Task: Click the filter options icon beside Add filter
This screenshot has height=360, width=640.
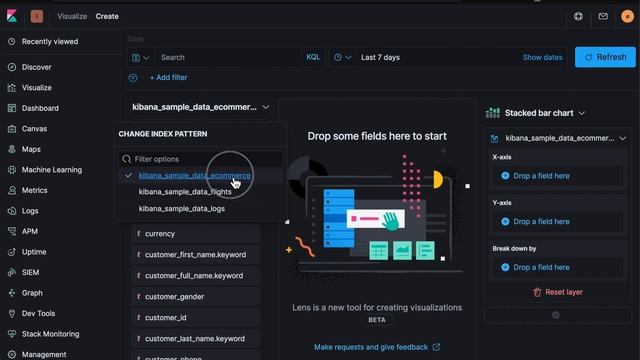Action: (133, 78)
